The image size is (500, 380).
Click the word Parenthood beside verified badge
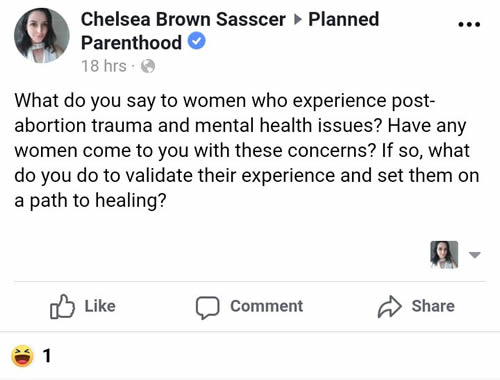[131, 43]
